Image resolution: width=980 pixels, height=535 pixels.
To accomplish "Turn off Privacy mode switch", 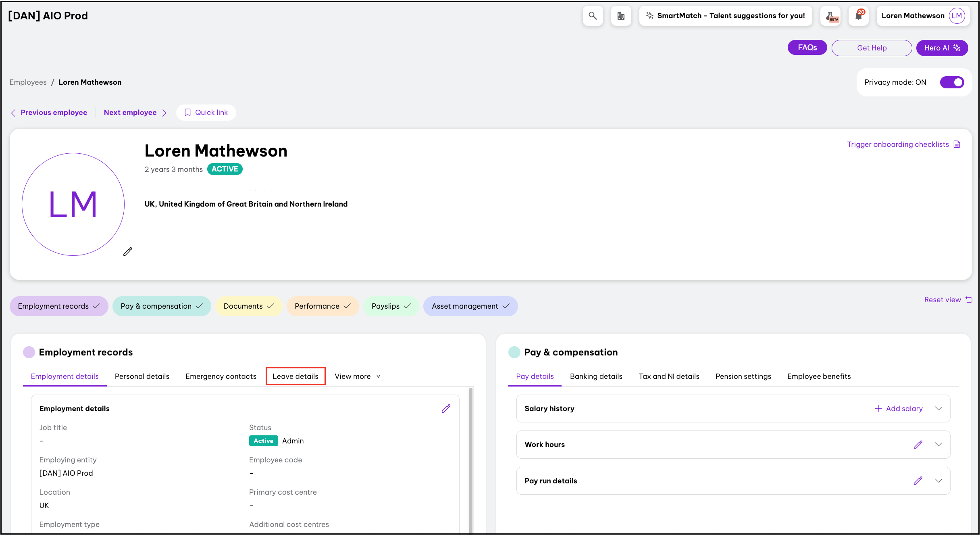I will tap(951, 82).
